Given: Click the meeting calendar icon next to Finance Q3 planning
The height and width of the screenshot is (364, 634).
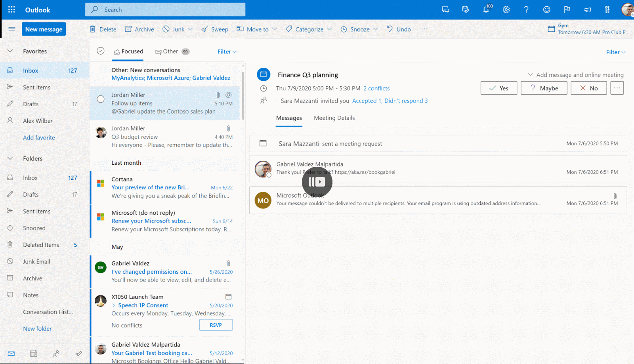Looking at the screenshot, I should pos(264,74).
